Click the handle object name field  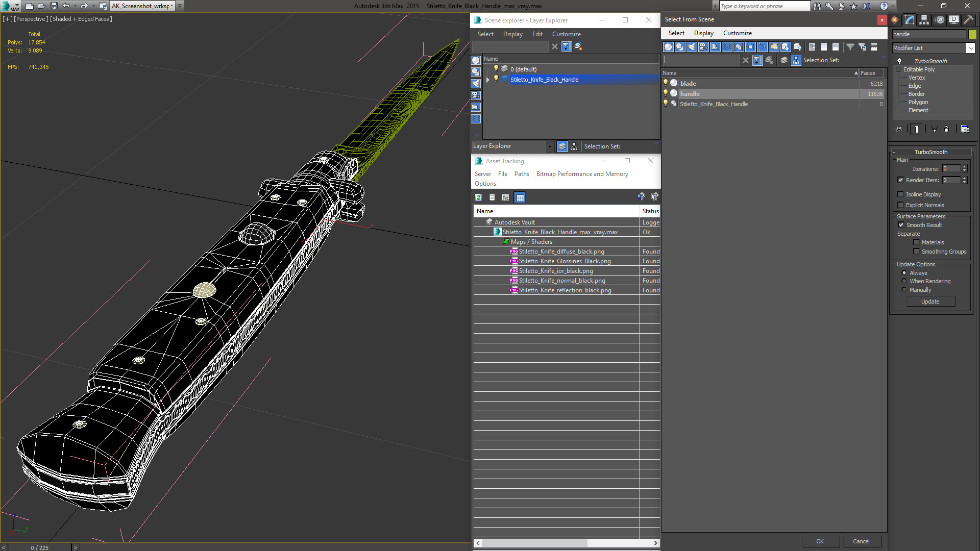[x=928, y=34]
